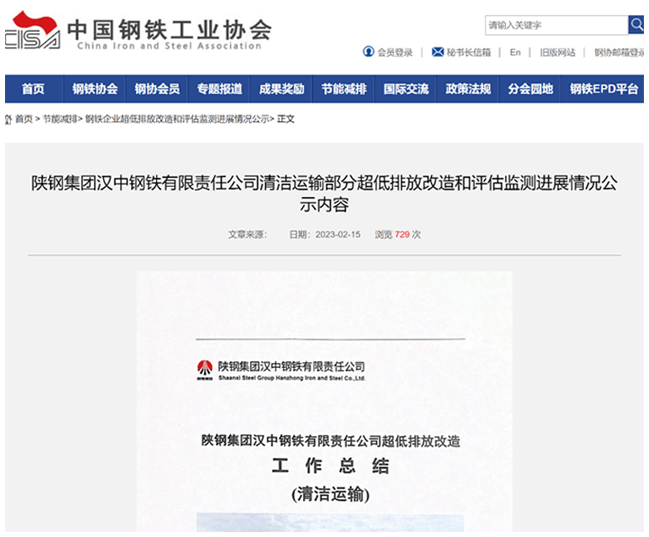Select the 首页 navigation tab
Image resolution: width=649 pixels, height=537 pixels.
34,89
